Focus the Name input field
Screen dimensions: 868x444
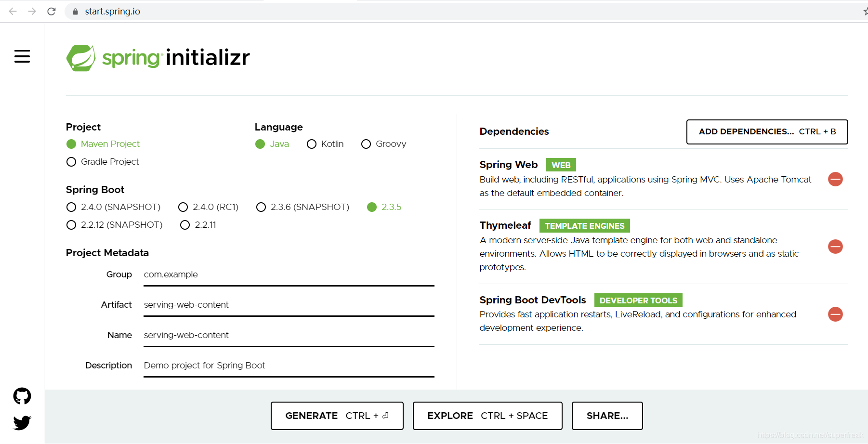point(289,335)
